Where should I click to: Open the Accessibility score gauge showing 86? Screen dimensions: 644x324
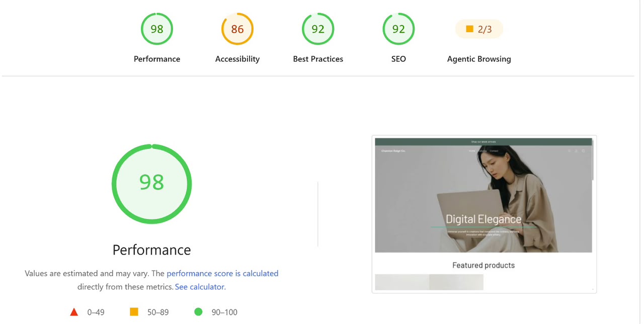click(237, 29)
